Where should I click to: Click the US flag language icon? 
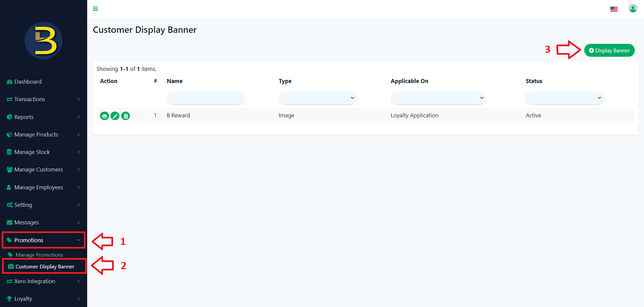coord(614,9)
